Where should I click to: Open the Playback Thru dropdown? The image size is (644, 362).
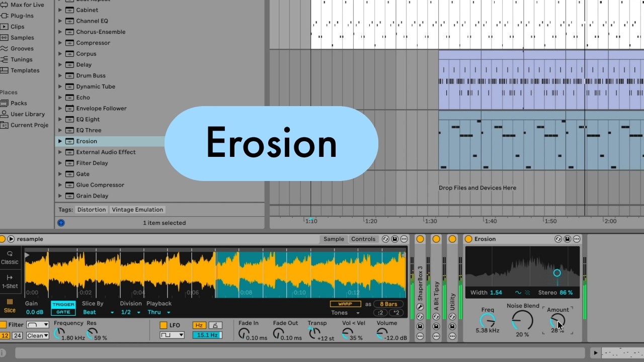158,312
